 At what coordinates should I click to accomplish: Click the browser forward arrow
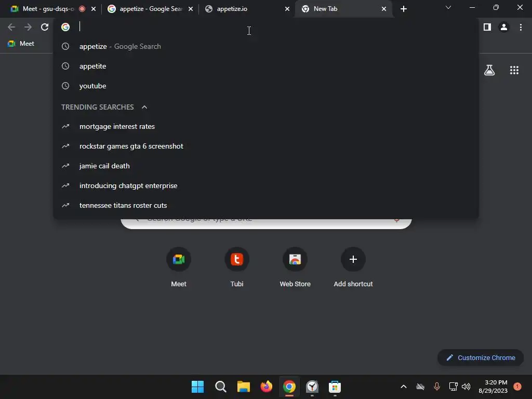tap(28, 27)
